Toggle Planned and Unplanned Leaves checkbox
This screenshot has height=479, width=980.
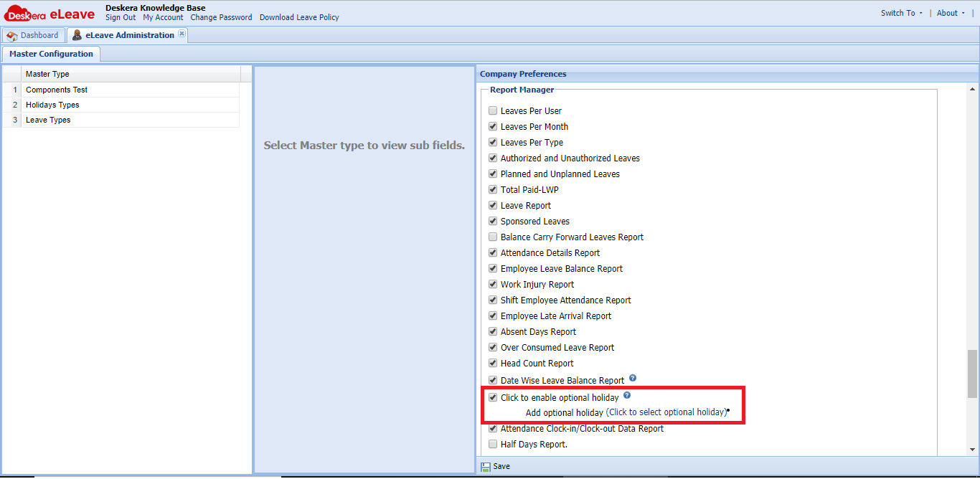click(493, 174)
